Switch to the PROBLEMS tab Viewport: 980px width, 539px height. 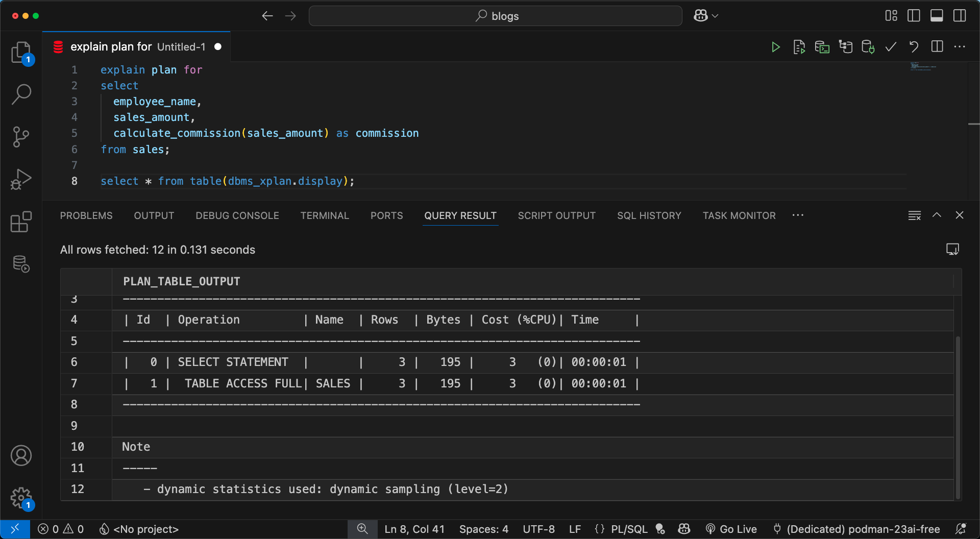[x=86, y=215]
